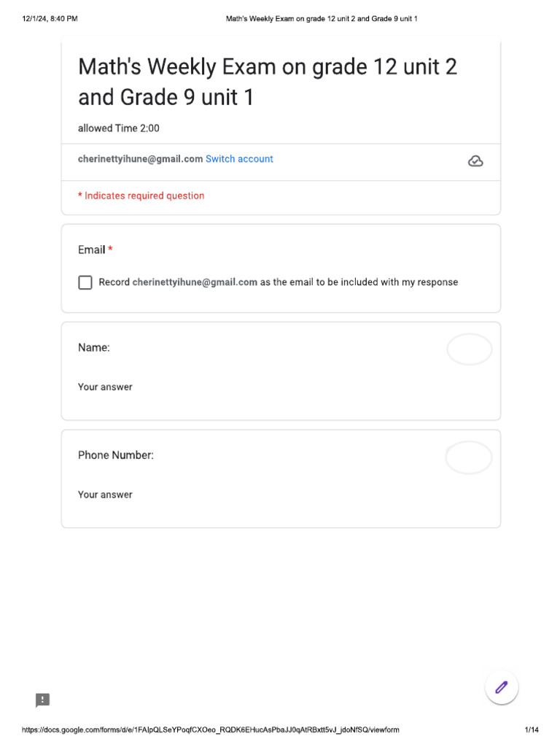Viewport: 560px width, 747px height.
Task: Click the "Phone Number:" question label
Action: pyautogui.click(x=116, y=455)
